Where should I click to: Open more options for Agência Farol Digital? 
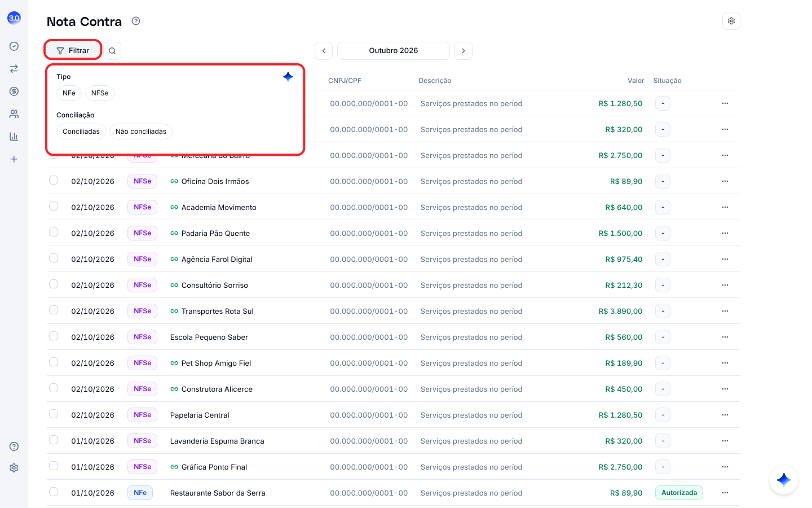tap(725, 260)
